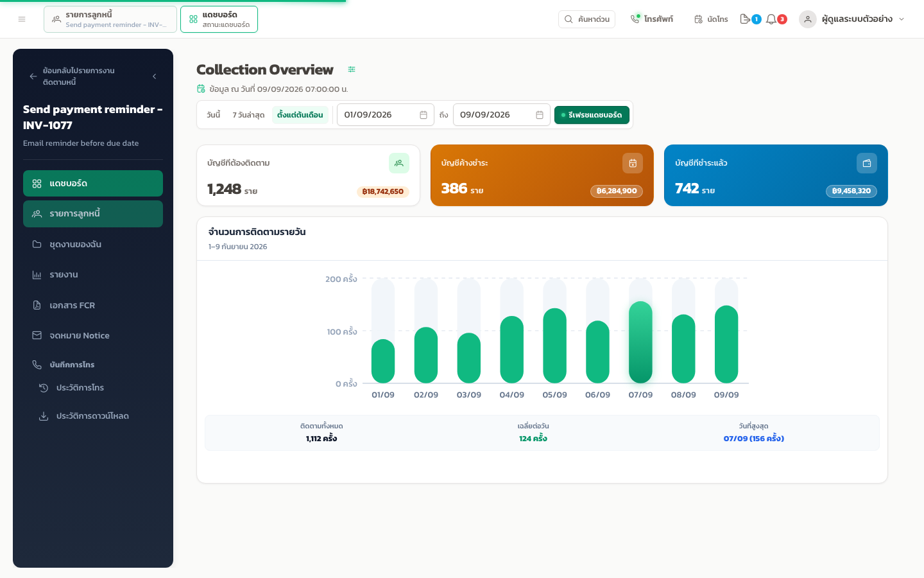Click the icon on บัญชีที่ต้องติดตาม card
Viewport: 924px width, 578px height.
coord(399,163)
